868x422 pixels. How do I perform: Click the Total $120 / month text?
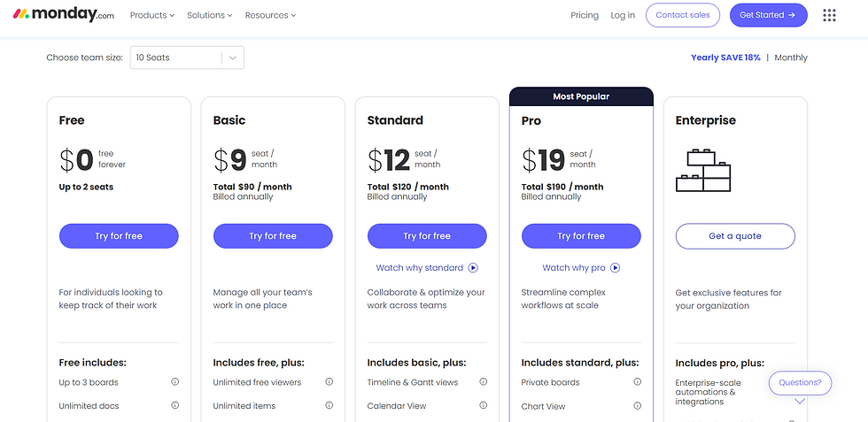coord(408,187)
